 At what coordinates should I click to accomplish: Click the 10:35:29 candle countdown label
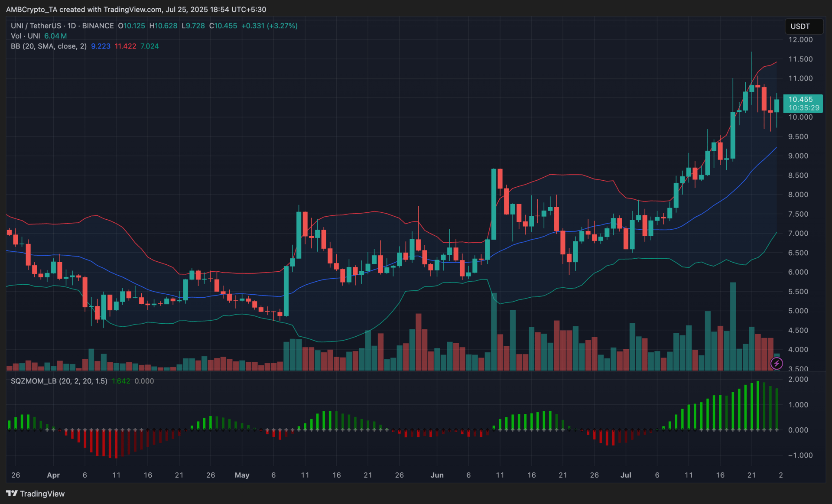[x=804, y=107]
